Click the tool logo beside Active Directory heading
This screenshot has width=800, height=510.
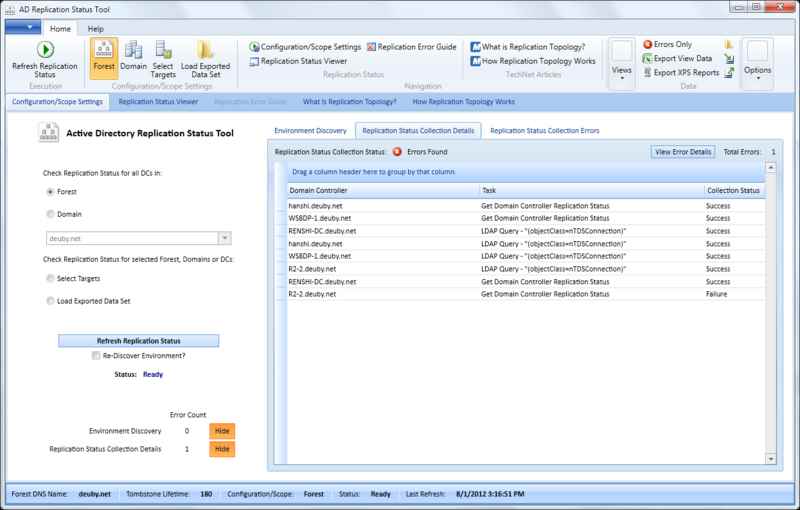pyautogui.click(x=49, y=133)
